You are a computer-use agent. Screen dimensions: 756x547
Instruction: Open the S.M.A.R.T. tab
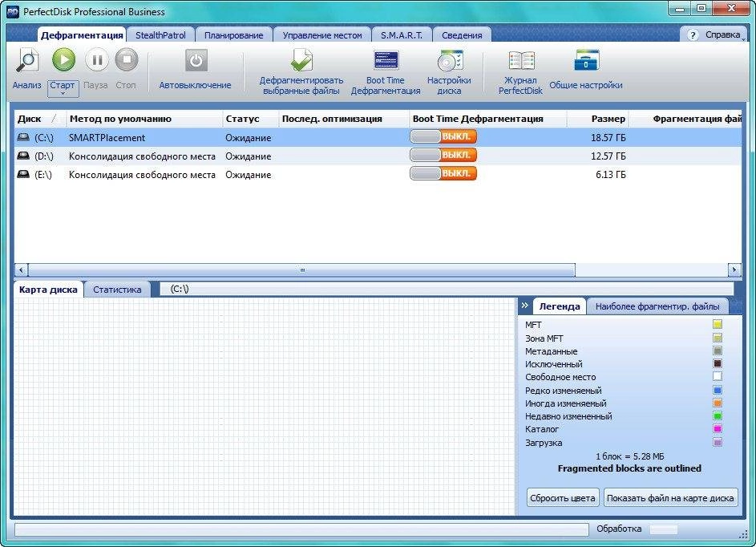point(401,35)
